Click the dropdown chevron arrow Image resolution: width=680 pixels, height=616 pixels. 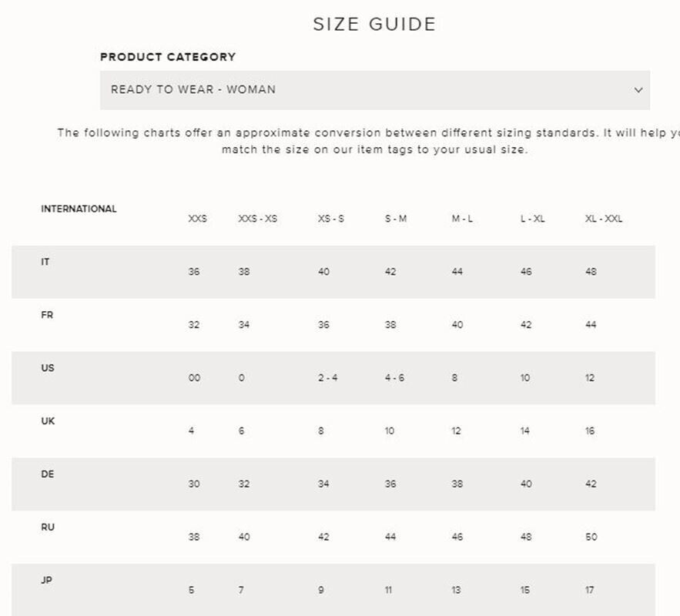tap(638, 90)
